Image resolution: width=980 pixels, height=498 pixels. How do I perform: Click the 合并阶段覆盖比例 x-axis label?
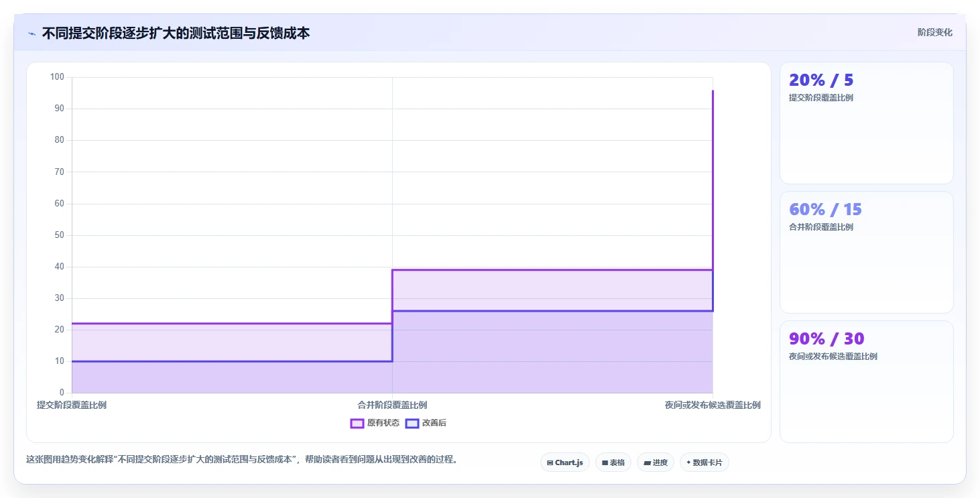pyautogui.click(x=392, y=405)
